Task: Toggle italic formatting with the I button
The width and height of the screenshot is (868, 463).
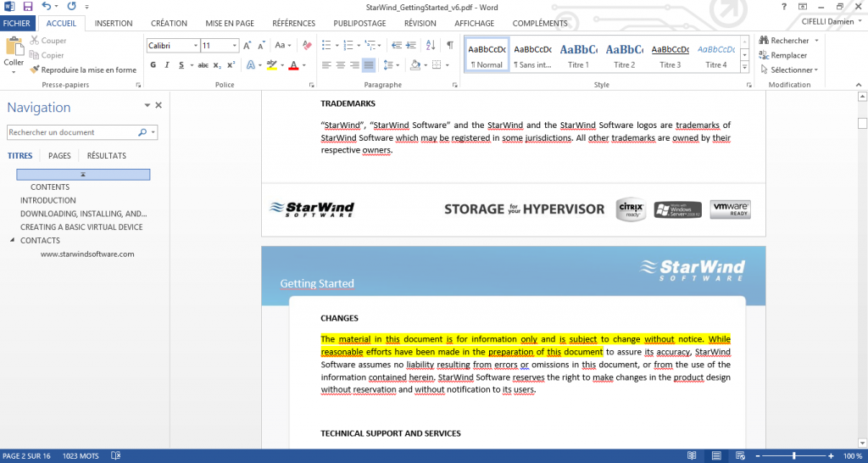Action: [168, 65]
